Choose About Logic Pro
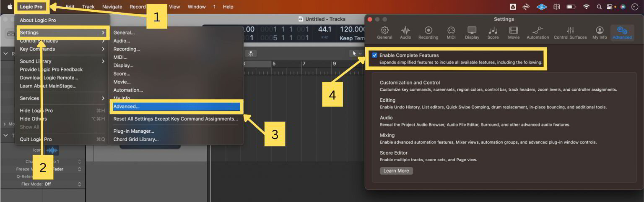The image size is (644, 202). pos(62,20)
